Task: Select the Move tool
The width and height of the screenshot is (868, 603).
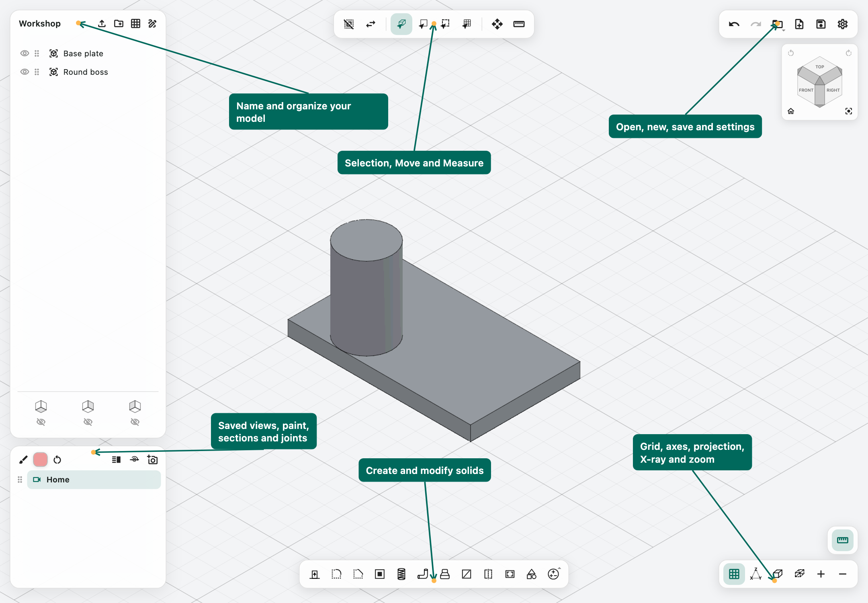Action: [497, 24]
